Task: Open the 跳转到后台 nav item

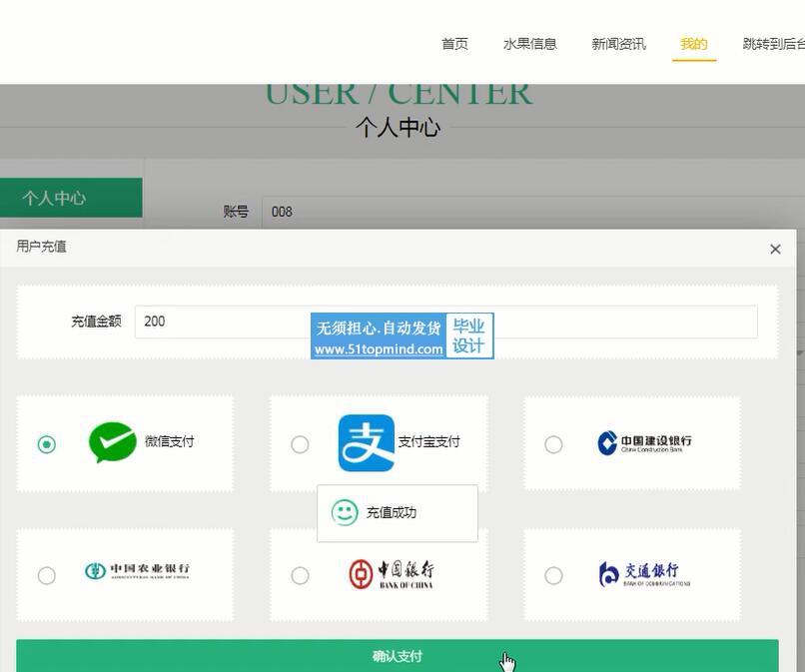Action: click(x=774, y=44)
